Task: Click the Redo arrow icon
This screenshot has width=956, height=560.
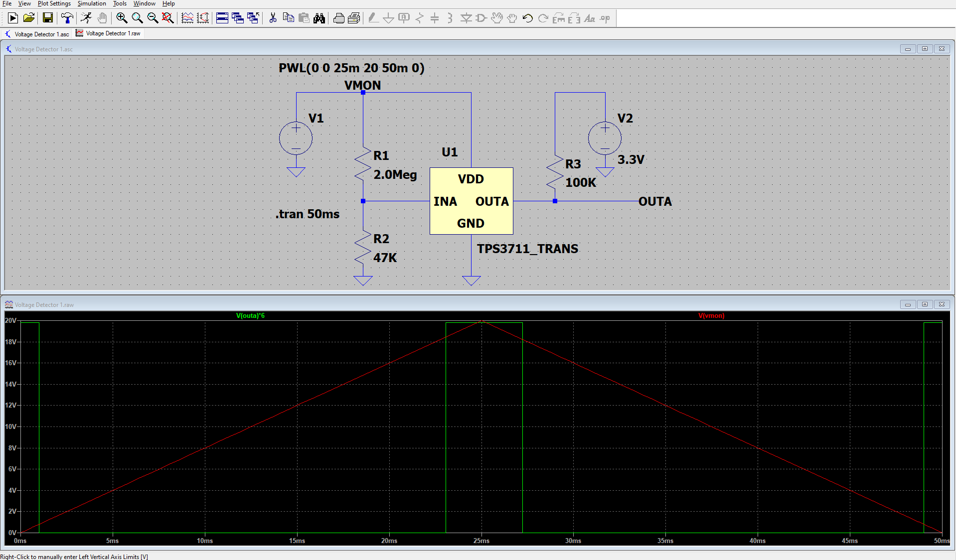Action: (543, 18)
